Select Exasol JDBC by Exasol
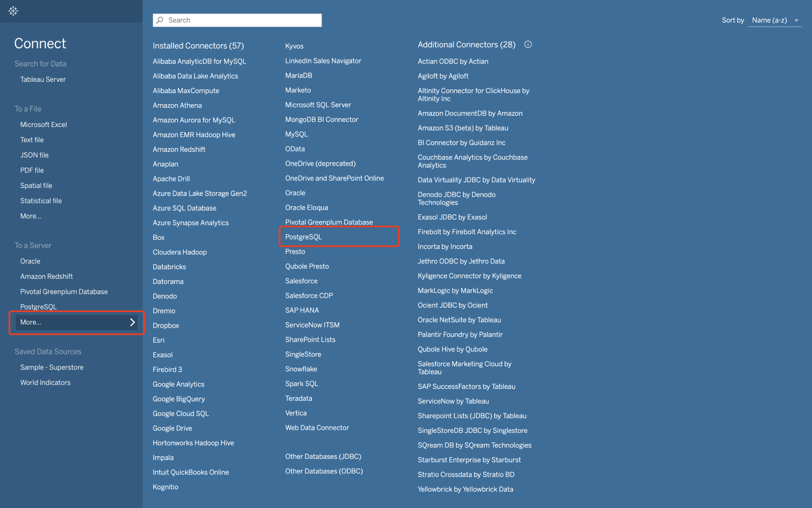Viewport: 812px width, 508px height. click(x=452, y=217)
